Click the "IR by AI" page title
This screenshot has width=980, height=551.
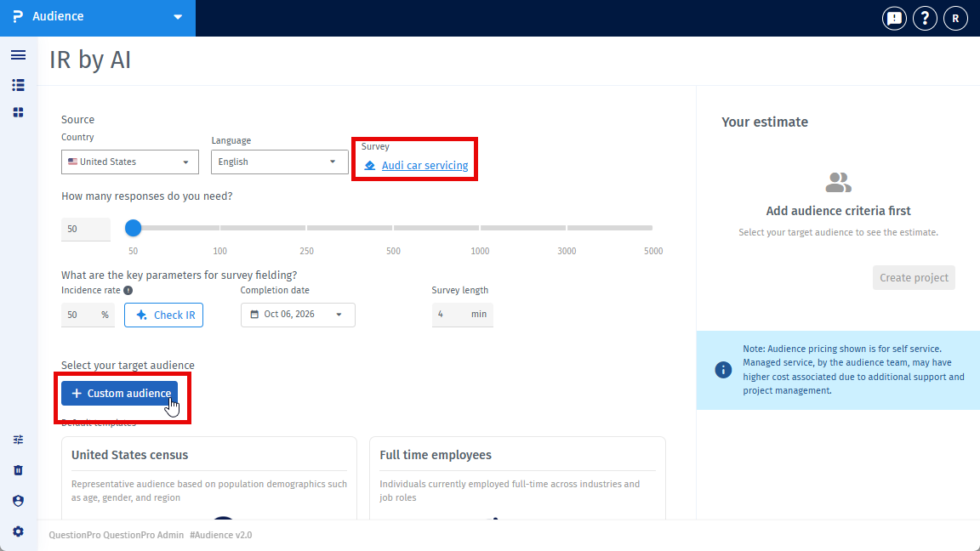point(90,60)
